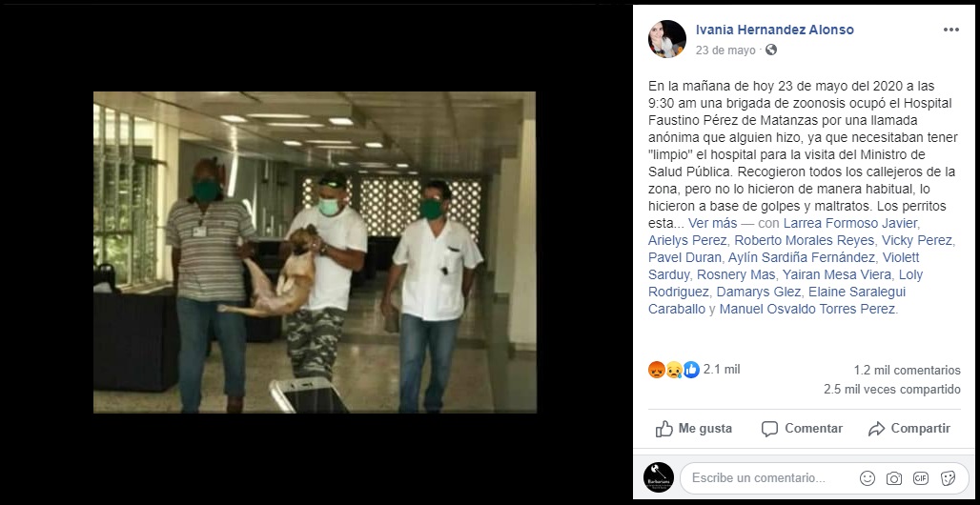This screenshot has height=505, width=980.
Task: Click the hospital corridor photo
Action: [315, 252]
